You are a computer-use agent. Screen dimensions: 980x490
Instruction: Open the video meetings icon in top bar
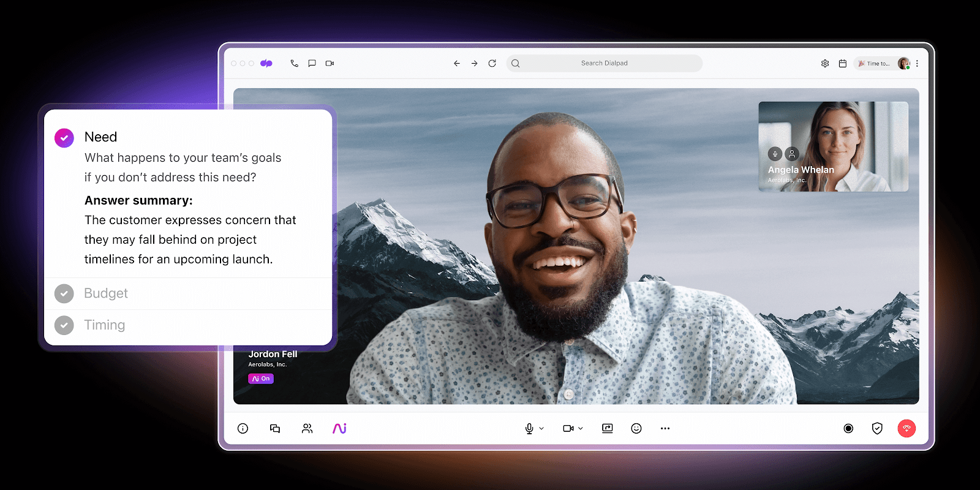(330, 63)
